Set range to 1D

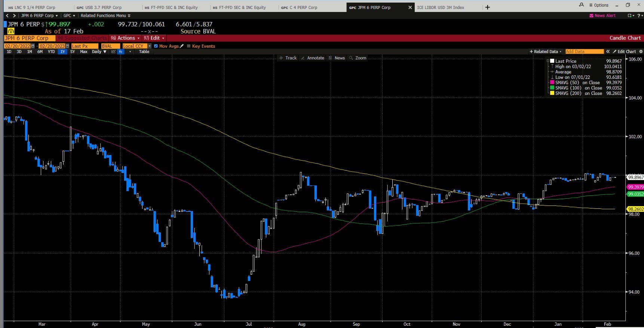[x=9, y=52]
